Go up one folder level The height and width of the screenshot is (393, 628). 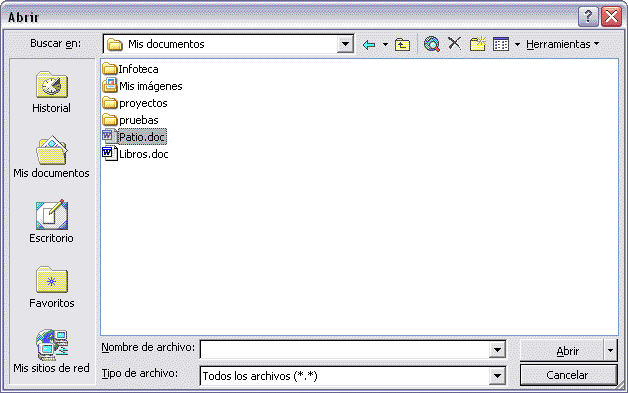click(x=402, y=44)
